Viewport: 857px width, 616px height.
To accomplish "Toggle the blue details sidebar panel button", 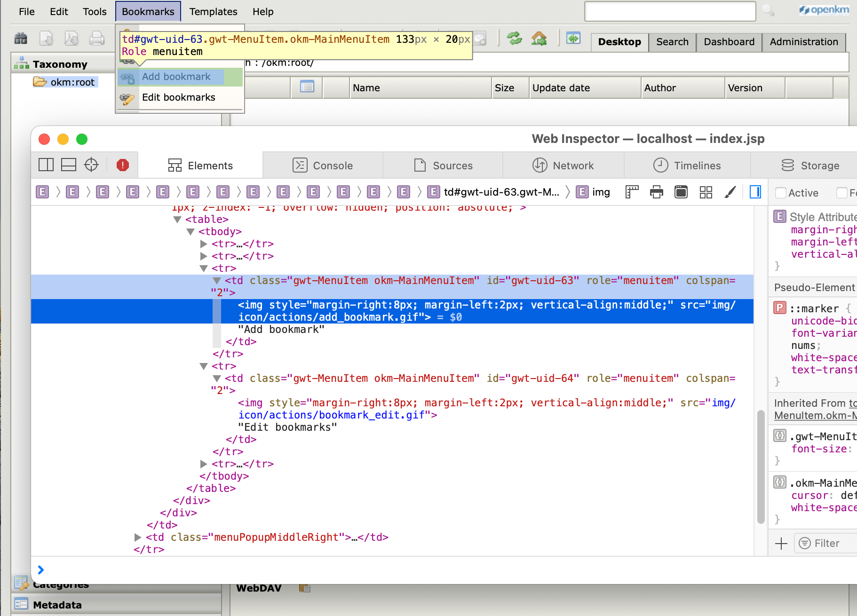I will click(x=755, y=192).
